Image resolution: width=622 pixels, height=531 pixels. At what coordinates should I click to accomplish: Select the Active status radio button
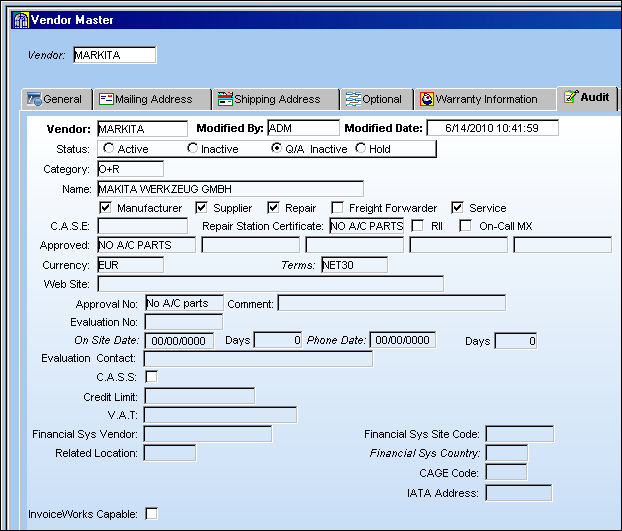[x=108, y=148]
